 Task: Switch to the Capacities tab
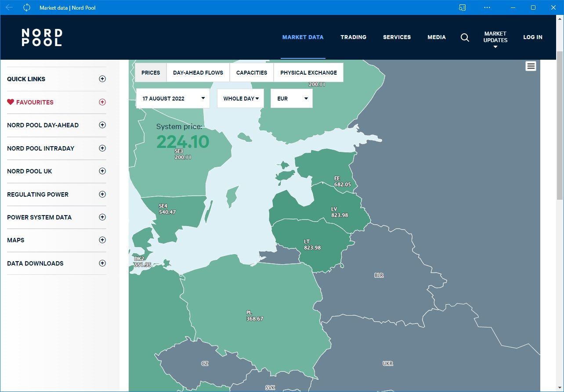(252, 72)
